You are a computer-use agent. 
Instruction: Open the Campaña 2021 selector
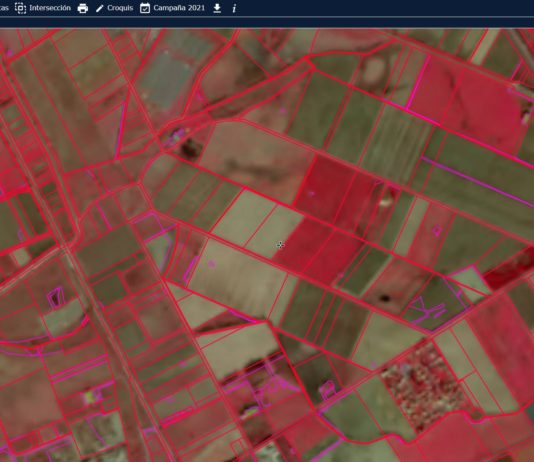172,8
